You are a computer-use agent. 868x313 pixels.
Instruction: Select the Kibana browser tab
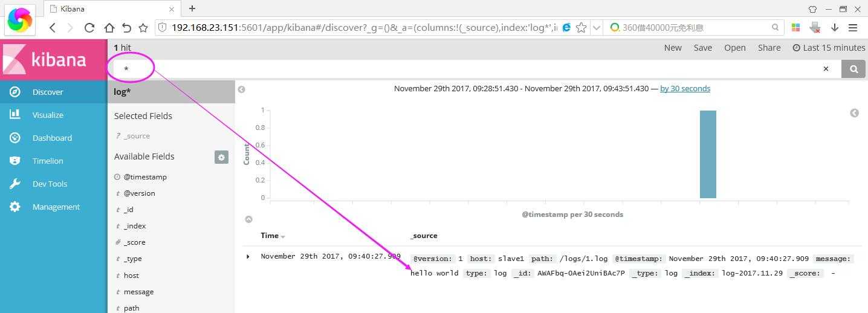click(x=112, y=9)
